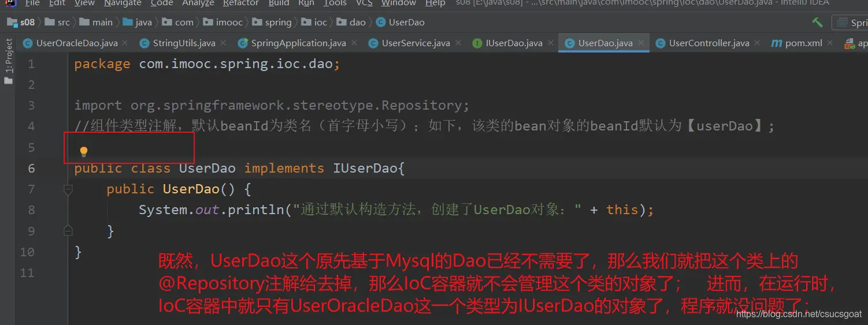
Task: Close the UserService.java tab
Action: (458, 43)
